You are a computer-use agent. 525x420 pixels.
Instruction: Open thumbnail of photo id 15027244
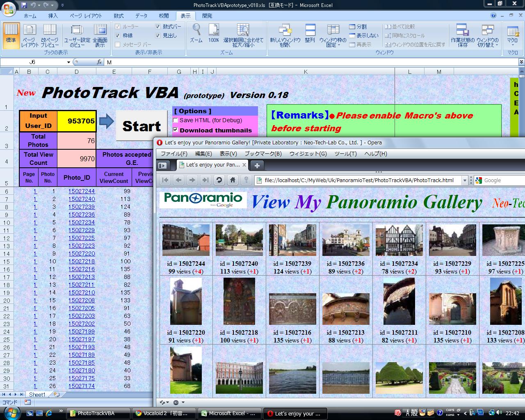(x=186, y=240)
